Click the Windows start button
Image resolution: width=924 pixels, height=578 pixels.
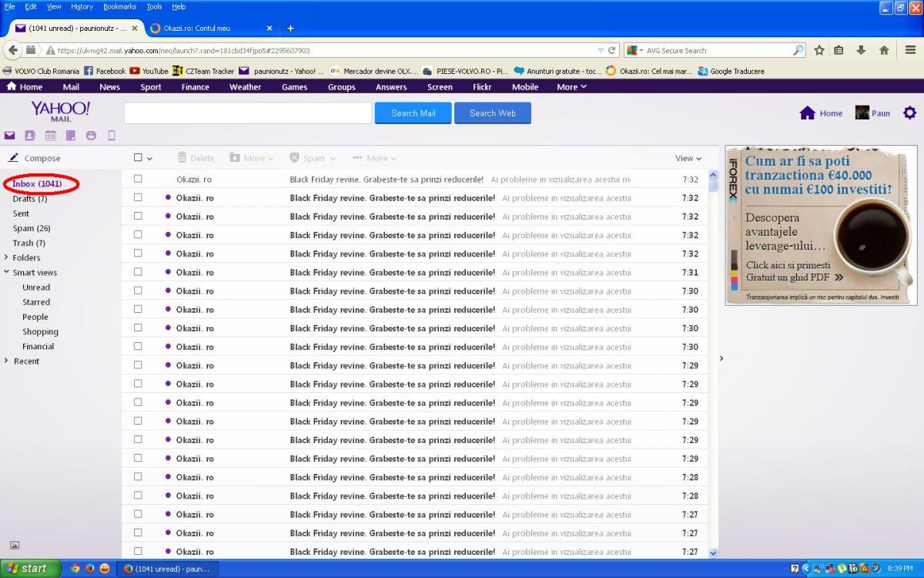click(x=29, y=569)
